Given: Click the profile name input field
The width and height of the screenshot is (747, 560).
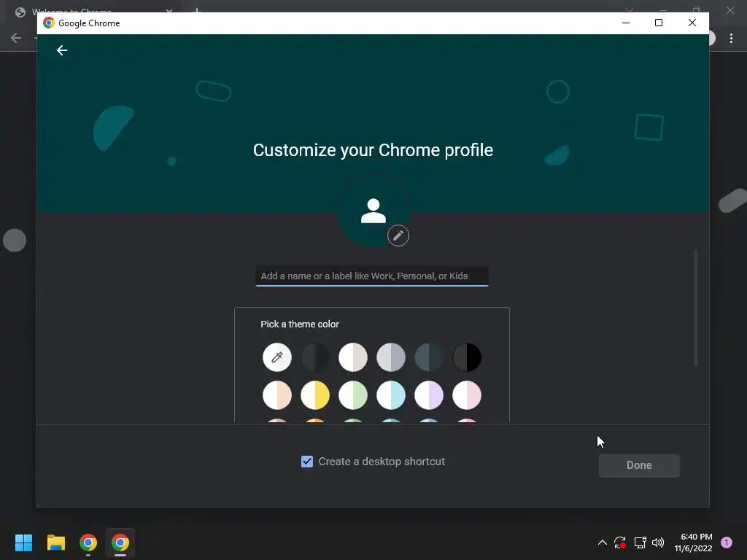Looking at the screenshot, I should click(x=371, y=276).
